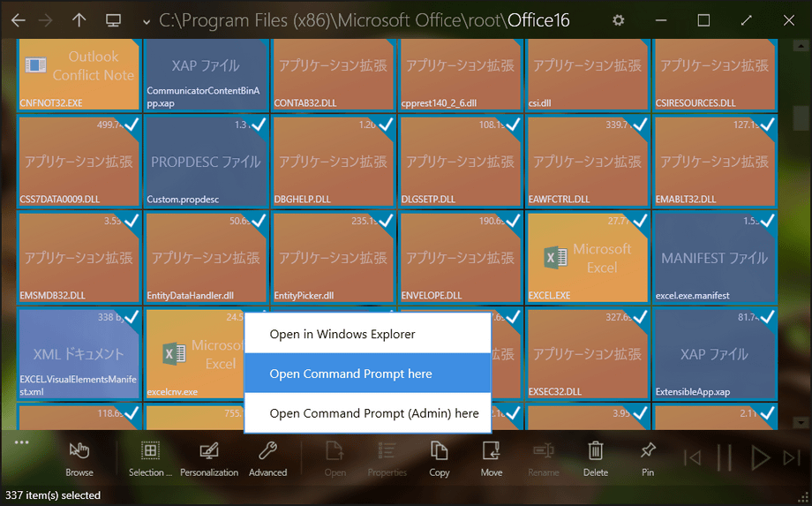
Task: Click EMSMDB32.DLL file name
Action: [x=52, y=295]
